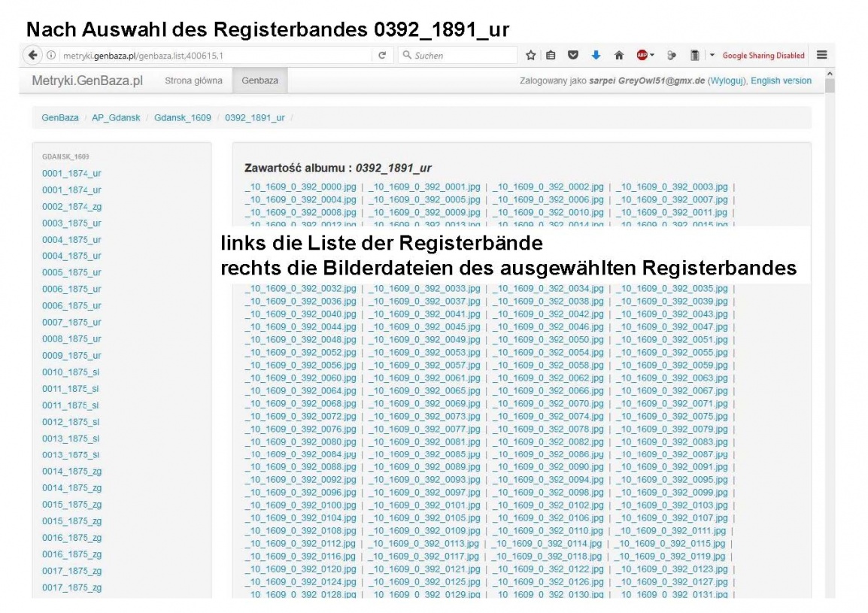Show the site information icon in address bar
Image resolution: width=868 pixels, height=613 pixels.
tap(50, 55)
